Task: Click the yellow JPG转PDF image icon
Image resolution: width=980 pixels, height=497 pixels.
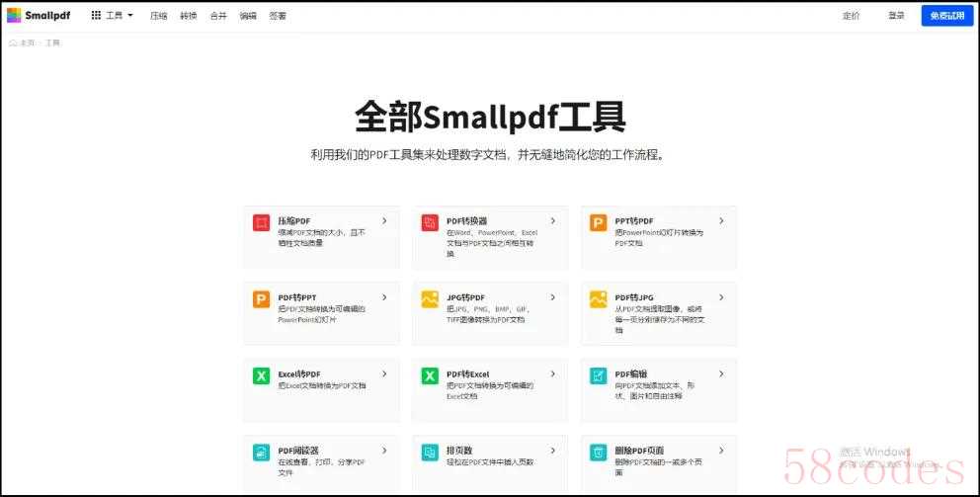Action: click(x=430, y=299)
